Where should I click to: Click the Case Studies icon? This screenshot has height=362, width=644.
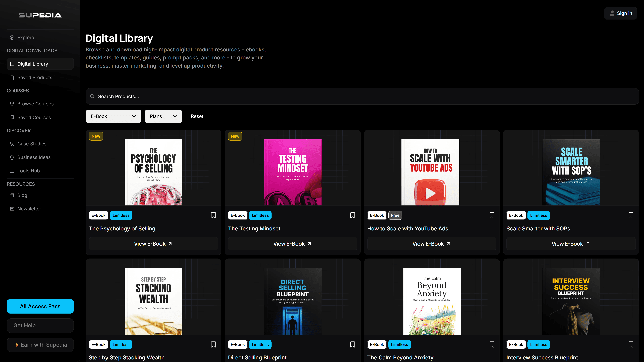(12, 144)
